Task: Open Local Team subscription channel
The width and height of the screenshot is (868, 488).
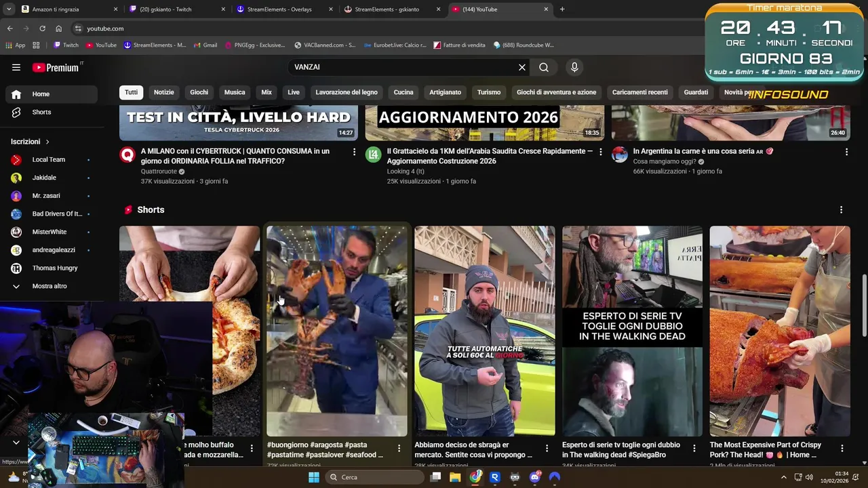Action: click(x=51, y=160)
